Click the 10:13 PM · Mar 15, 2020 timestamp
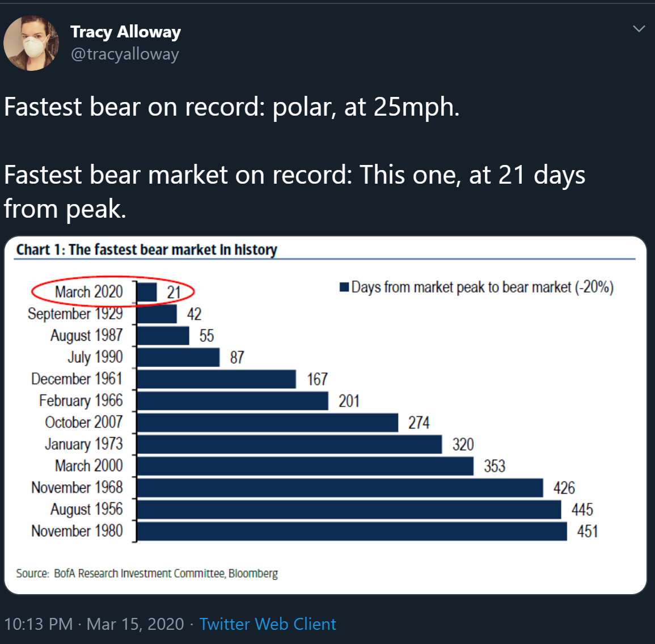Viewport: 655px width, 644px height. tap(94, 624)
